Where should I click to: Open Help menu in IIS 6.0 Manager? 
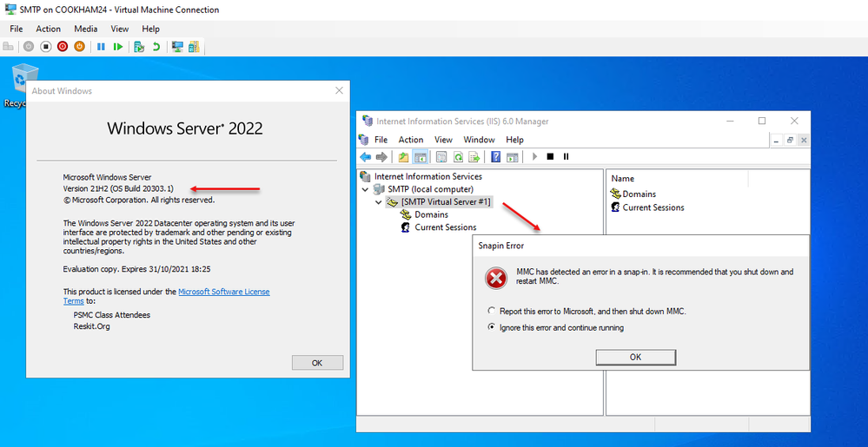515,140
